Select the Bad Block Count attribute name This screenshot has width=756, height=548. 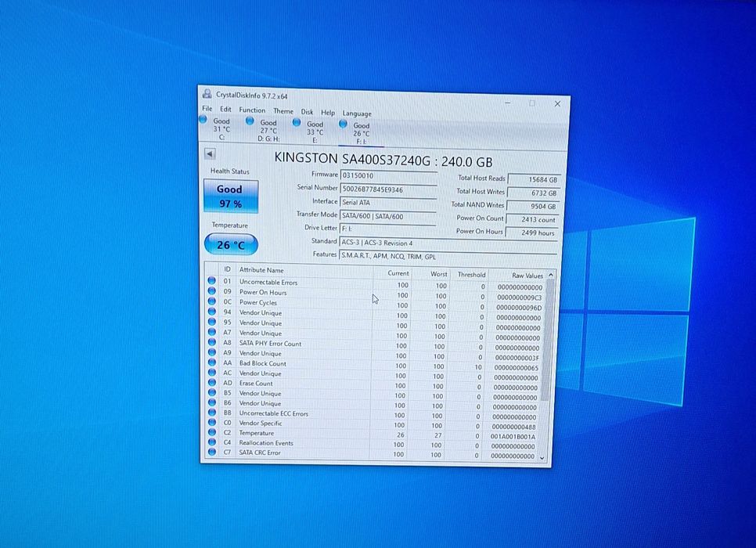(x=263, y=363)
